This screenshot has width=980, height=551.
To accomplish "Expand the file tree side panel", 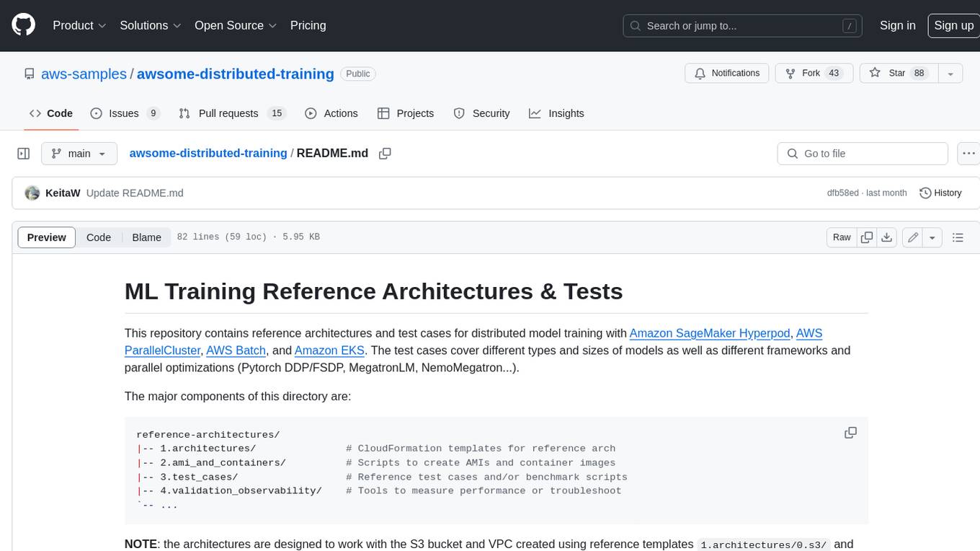I will [24, 154].
